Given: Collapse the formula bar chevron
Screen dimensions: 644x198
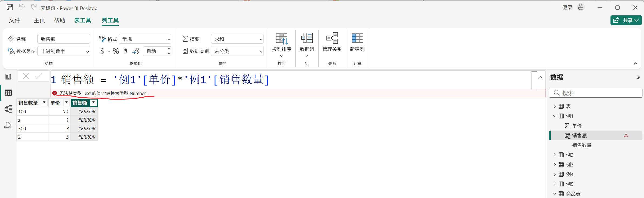Looking at the screenshot, I should pyautogui.click(x=540, y=77).
